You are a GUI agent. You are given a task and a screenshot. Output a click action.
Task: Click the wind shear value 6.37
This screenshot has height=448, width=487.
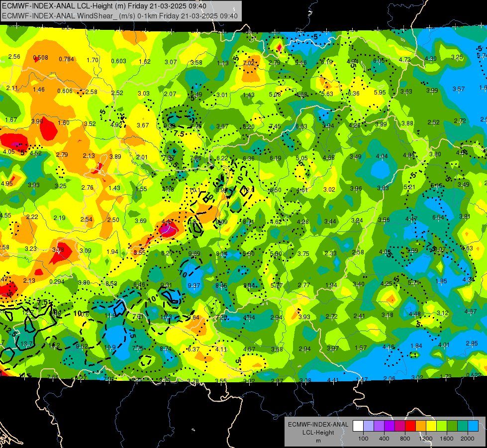pos(193,349)
